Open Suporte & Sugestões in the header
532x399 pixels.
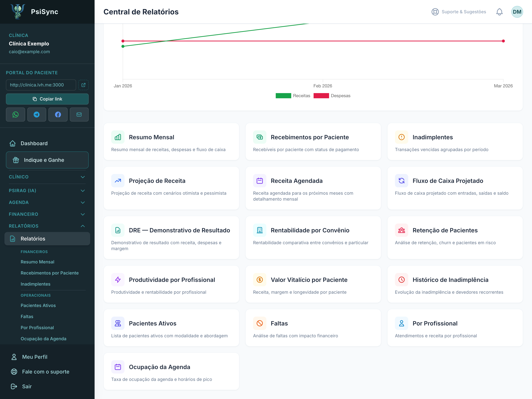click(x=458, y=12)
